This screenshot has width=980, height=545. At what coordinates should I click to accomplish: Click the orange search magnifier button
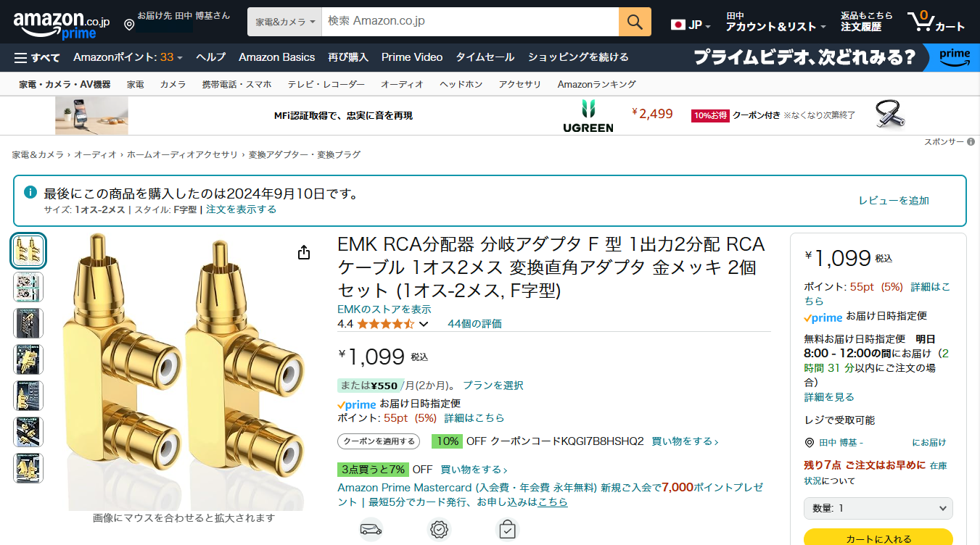[635, 22]
